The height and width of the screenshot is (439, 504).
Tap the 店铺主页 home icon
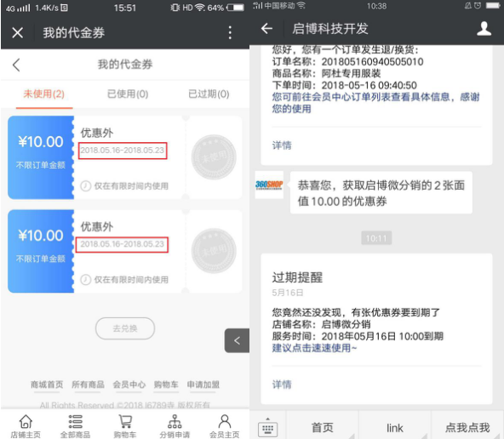(x=26, y=421)
